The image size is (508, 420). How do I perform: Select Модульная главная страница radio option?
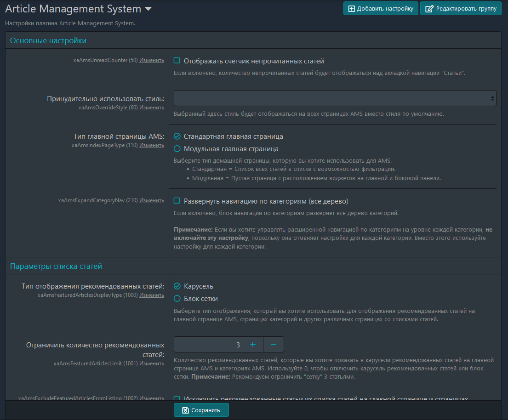[177, 149]
